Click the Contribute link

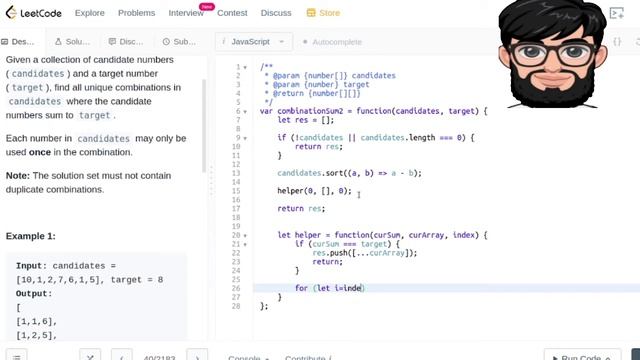click(308, 358)
